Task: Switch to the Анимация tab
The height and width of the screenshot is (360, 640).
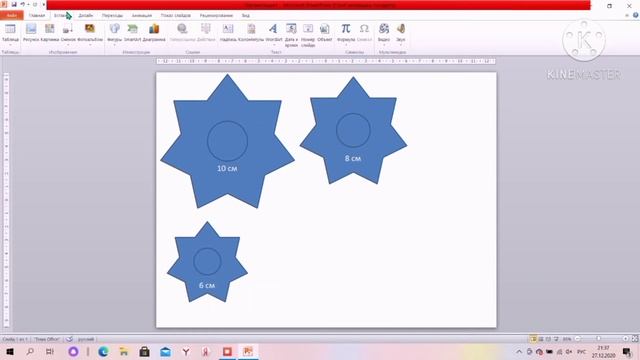Action: coord(142,16)
